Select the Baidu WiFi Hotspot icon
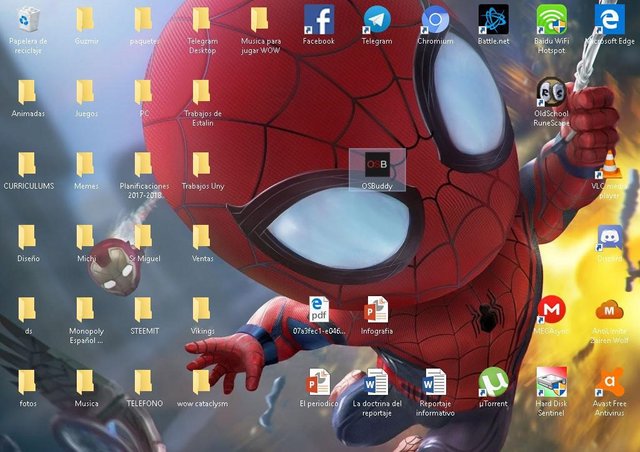Image resolution: width=640 pixels, height=452 pixels. click(551, 20)
